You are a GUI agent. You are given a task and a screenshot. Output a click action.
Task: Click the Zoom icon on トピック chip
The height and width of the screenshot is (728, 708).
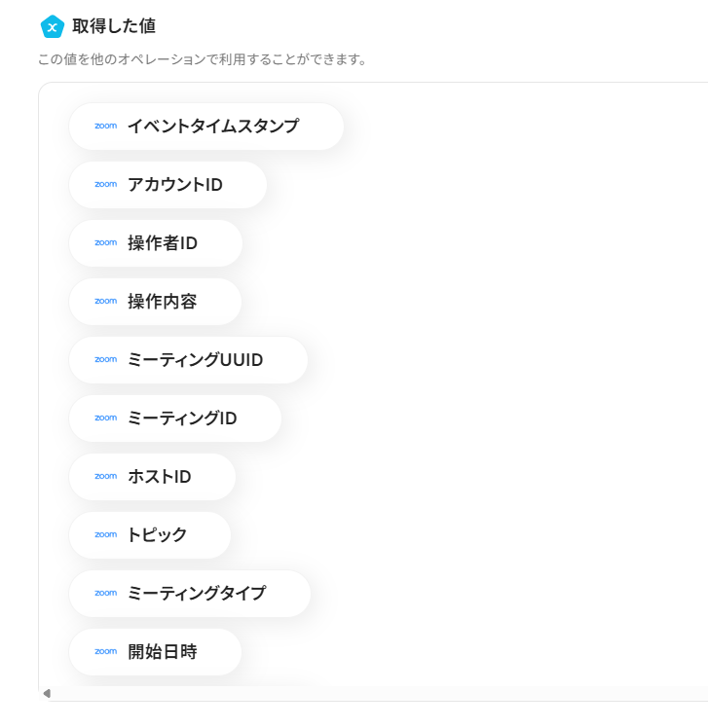105,535
